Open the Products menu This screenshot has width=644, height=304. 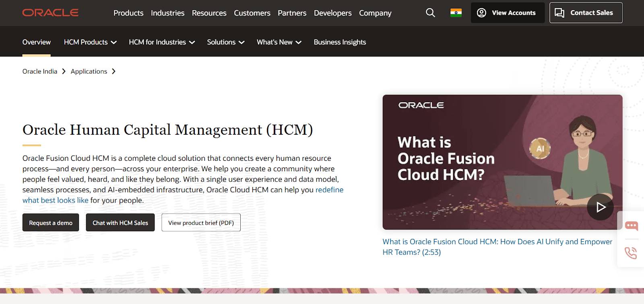point(128,13)
